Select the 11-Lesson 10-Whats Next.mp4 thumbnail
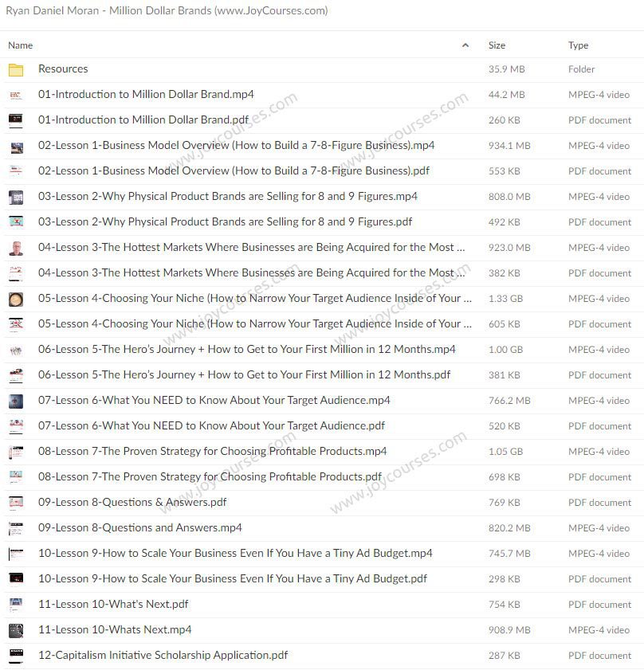The height and width of the screenshot is (670, 644). pyautogui.click(x=16, y=630)
